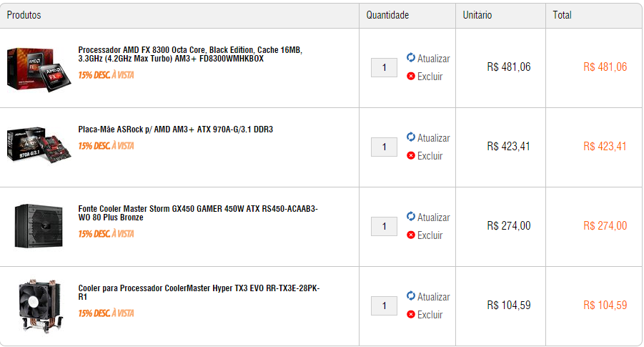Screen dimensions: 644x347
Task: Open the Processador AMD FX 8300 Octa Core product link
Action: click(190, 54)
